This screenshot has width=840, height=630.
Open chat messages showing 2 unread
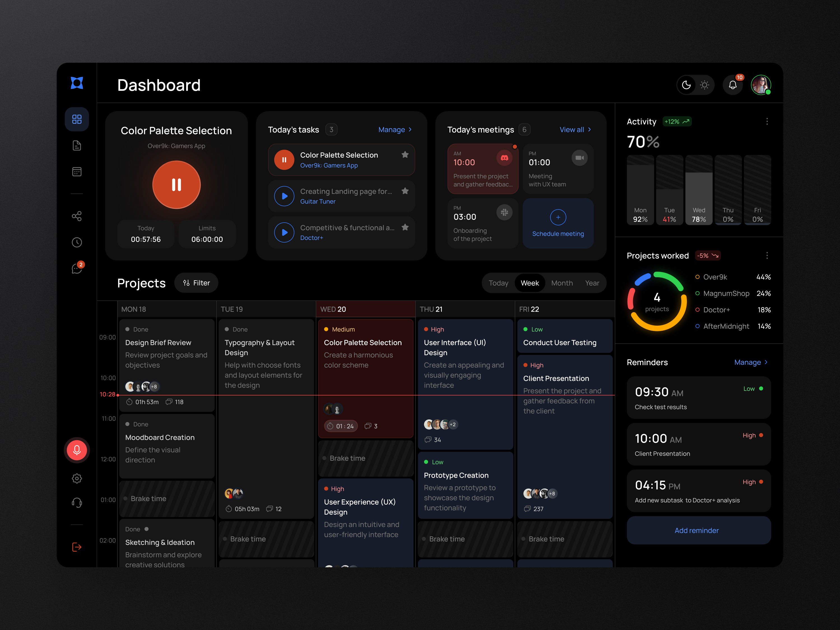77,268
